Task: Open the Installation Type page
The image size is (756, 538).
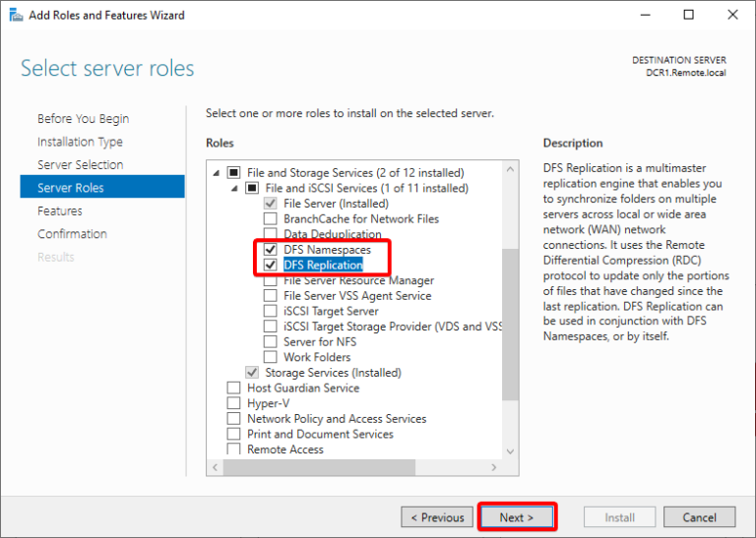Action: tap(80, 142)
